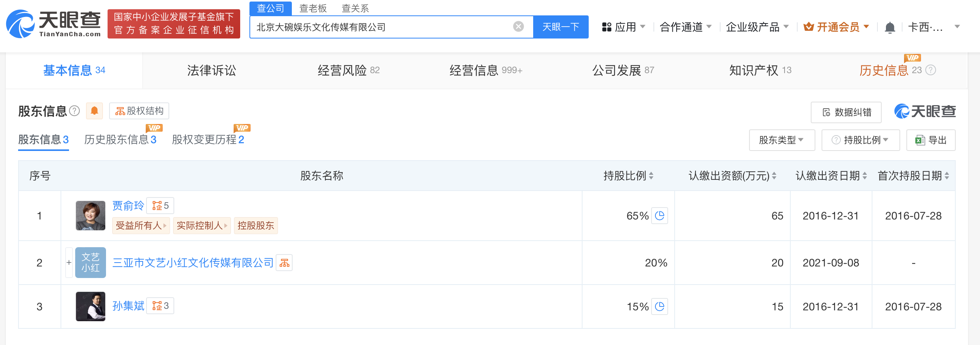Viewport: 980px width, 345px height.
Task: Switch to the 法律诉讼 tab
Action: coord(211,70)
